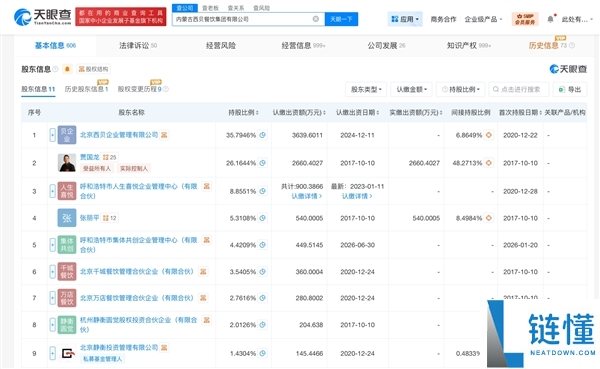Image resolution: width=600 pixels, height=369 pixels.
Task: View share history icon for 4.4209%
Action: tap(262, 245)
